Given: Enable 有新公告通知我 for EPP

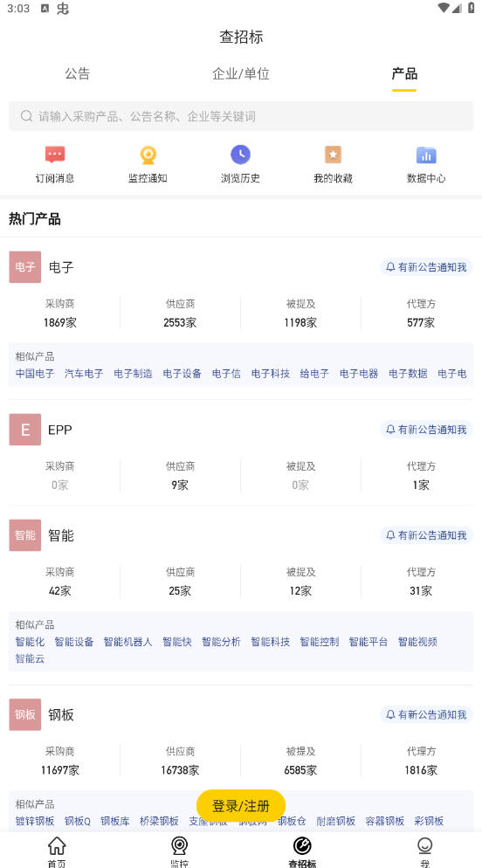Looking at the screenshot, I should tap(426, 430).
